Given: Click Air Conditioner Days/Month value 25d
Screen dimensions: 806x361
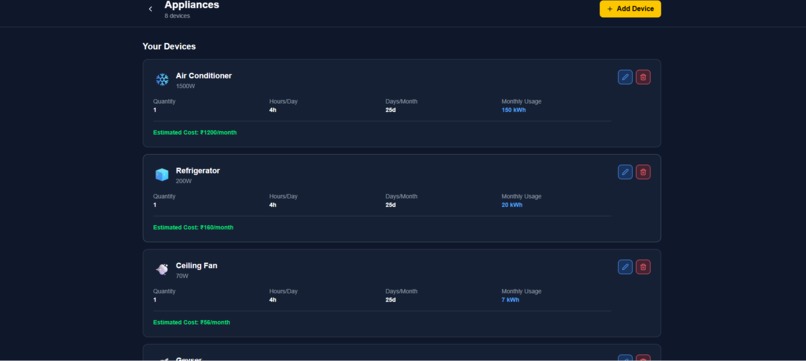Looking at the screenshot, I should 391,110.
